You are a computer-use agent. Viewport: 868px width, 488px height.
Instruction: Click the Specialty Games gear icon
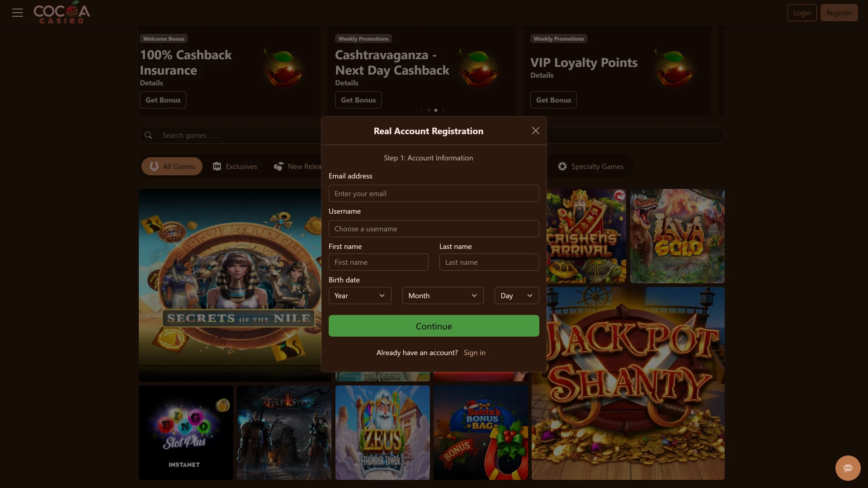[x=562, y=166]
